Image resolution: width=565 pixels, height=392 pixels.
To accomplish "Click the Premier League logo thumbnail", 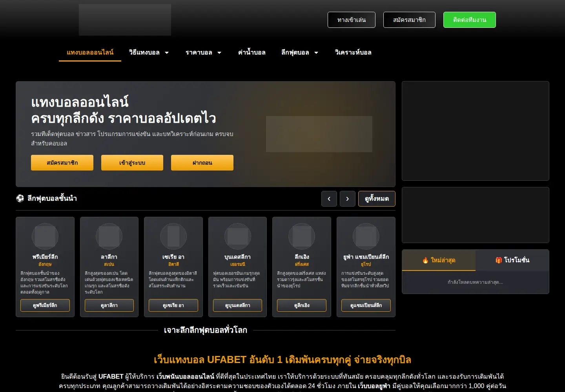I will coord(45,236).
